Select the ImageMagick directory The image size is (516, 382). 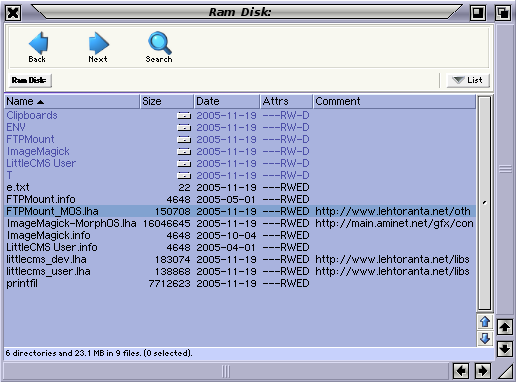click(38, 151)
